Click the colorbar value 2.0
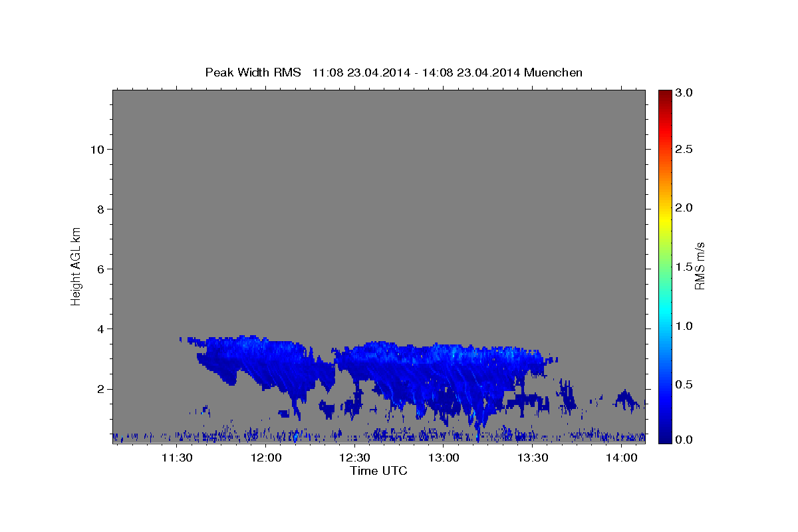The height and width of the screenshot is (532, 798). pyautogui.click(x=684, y=208)
